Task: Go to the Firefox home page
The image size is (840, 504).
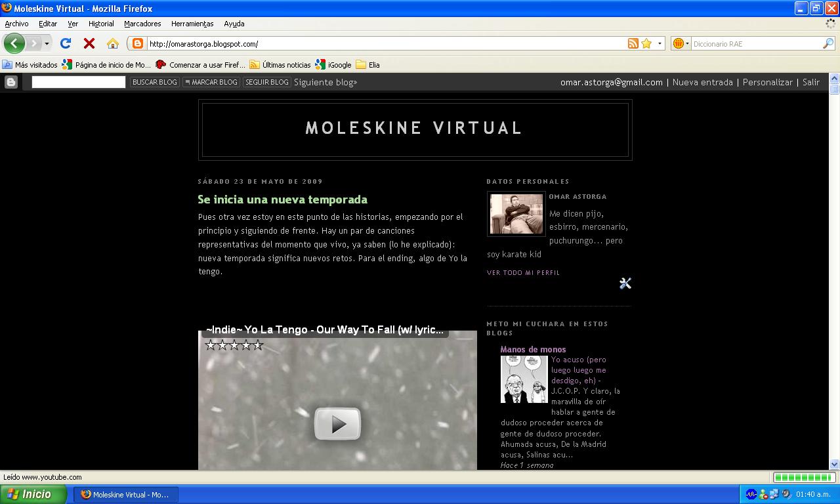Action: (x=113, y=43)
